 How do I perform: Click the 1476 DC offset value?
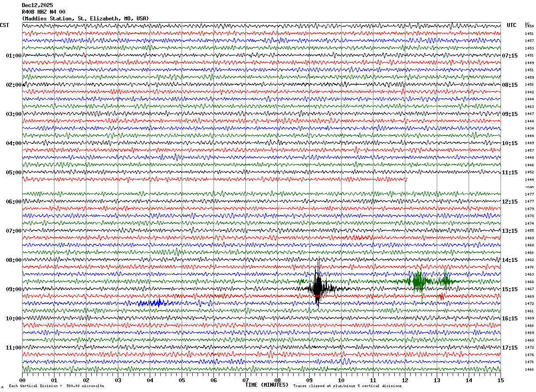click(529, 355)
